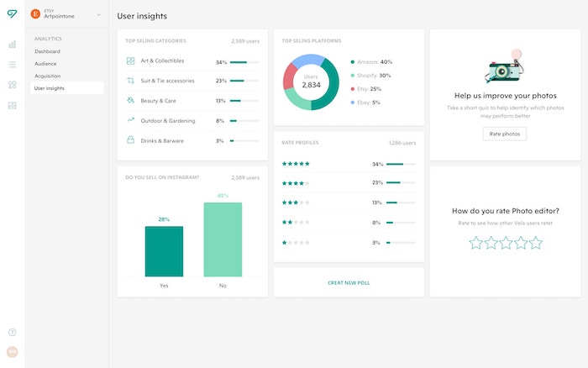Select the five-star rating row stars
Image resolution: width=588 pixels, height=368 pixels.
(x=296, y=164)
